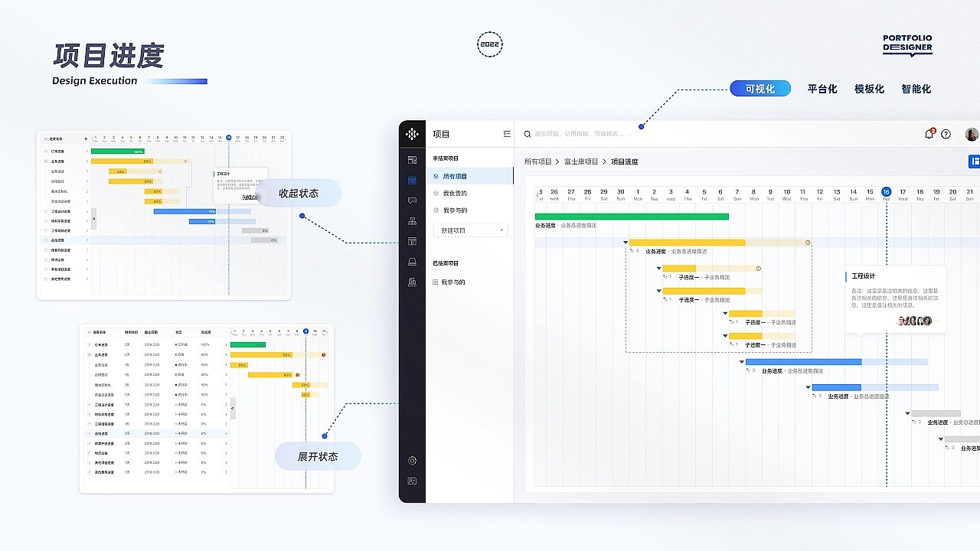
Task: Click the 工程设计 tooltip card title
Action: (x=864, y=276)
